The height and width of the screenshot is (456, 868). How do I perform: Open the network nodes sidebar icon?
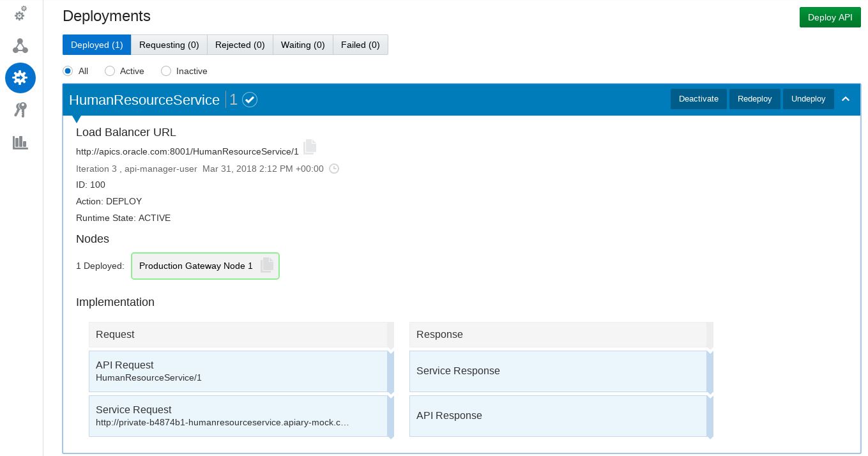click(x=20, y=45)
